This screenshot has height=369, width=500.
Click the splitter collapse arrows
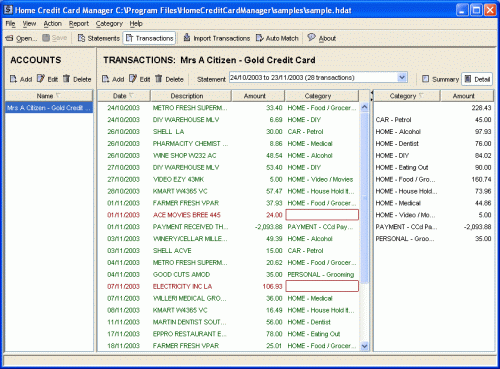372,96
